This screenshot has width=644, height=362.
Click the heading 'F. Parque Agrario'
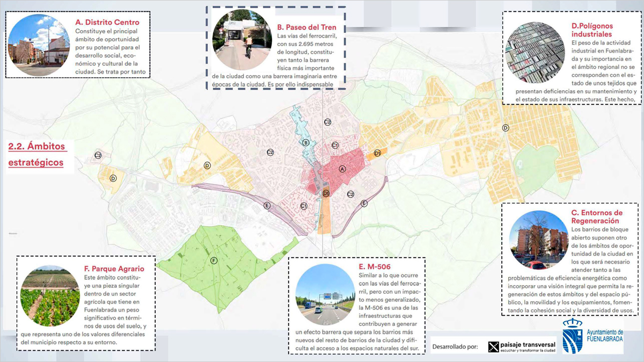tap(114, 268)
